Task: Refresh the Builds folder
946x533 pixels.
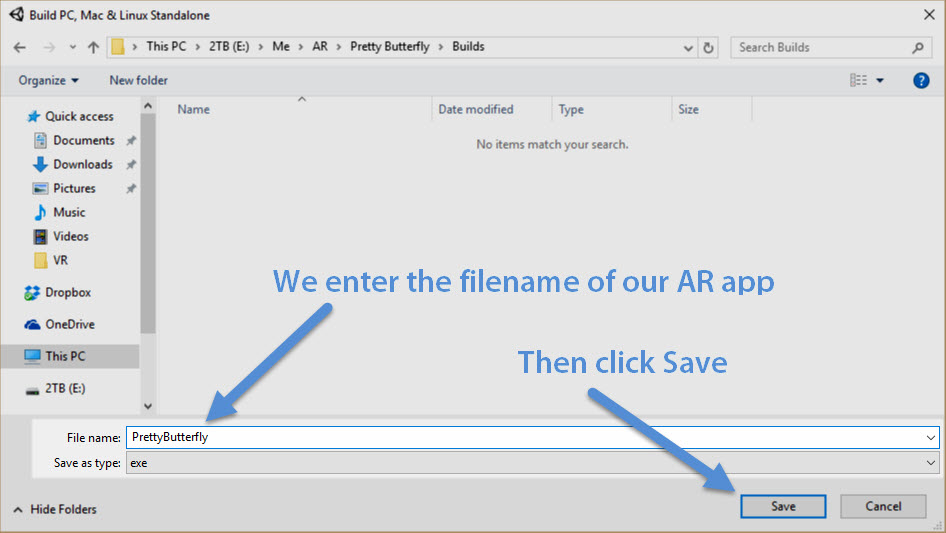Action: pyautogui.click(x=708, y=48)
